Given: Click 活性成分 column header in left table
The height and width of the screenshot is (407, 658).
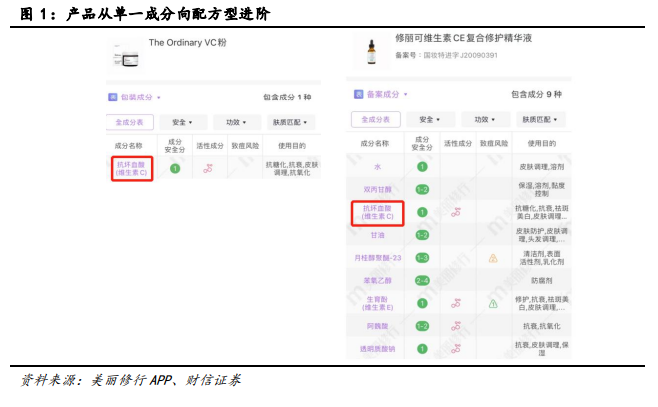Looking at the screenshot, I should (x=210, y=146).
